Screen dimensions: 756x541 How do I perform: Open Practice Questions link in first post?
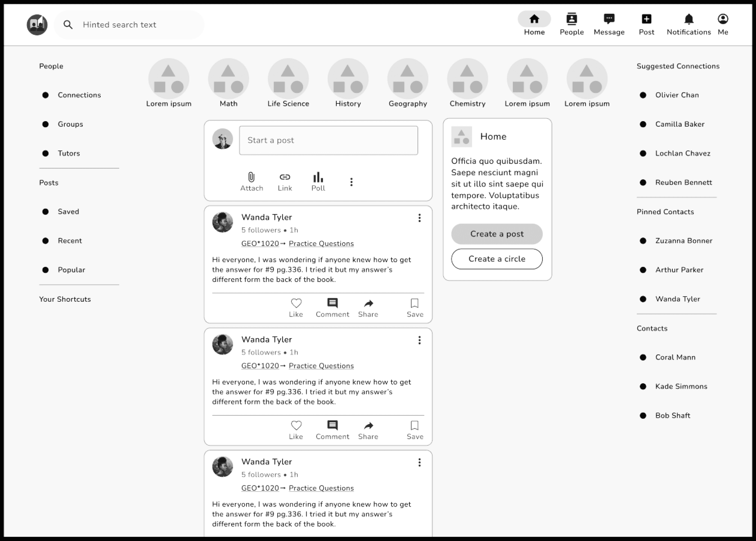(321, 244)
